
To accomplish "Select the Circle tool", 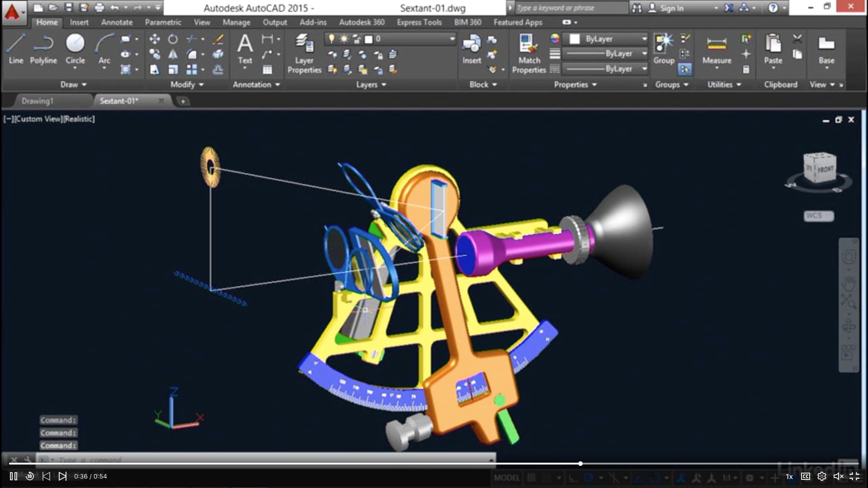I will 75,49.
